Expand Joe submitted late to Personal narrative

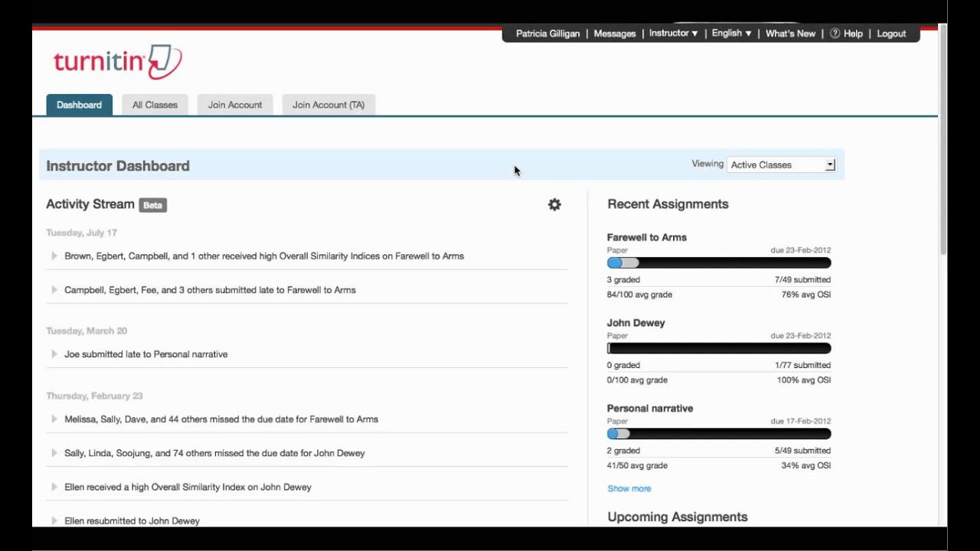click(54, 354)
